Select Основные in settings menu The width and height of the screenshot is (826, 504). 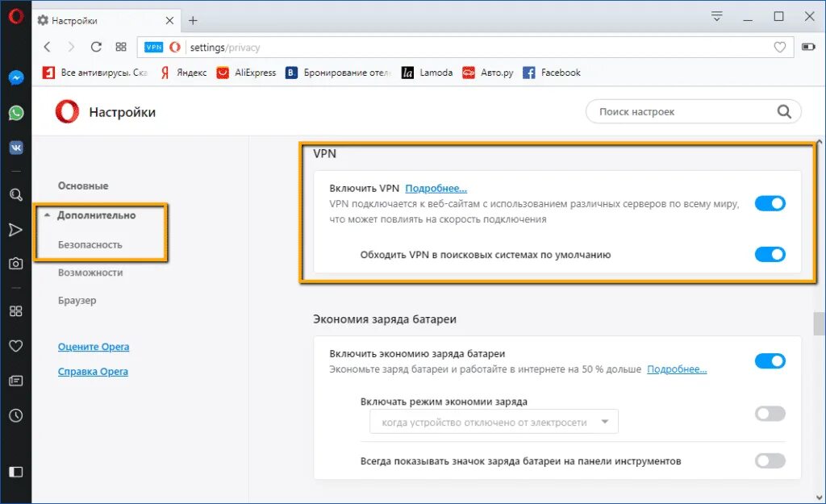[x=83, y=186]
